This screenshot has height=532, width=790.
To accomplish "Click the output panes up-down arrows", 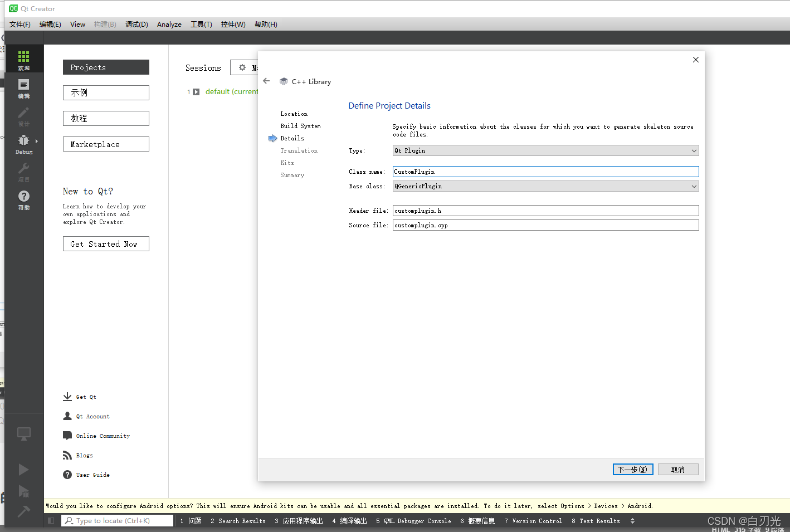I will coord(632,521).
